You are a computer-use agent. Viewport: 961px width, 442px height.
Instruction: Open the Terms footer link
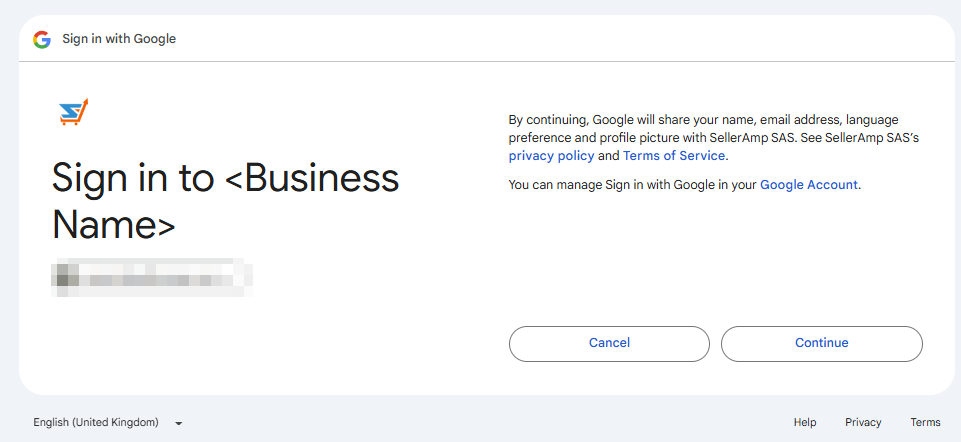(925, 423)
